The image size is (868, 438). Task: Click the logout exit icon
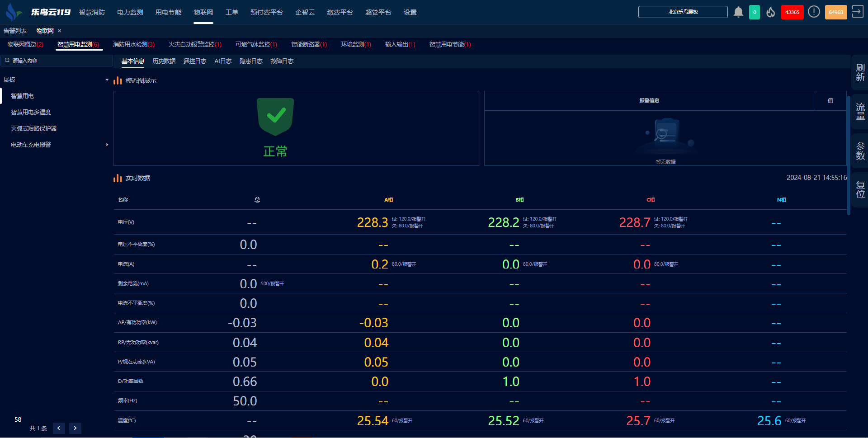pyautogui.click(x=857, y=12)
